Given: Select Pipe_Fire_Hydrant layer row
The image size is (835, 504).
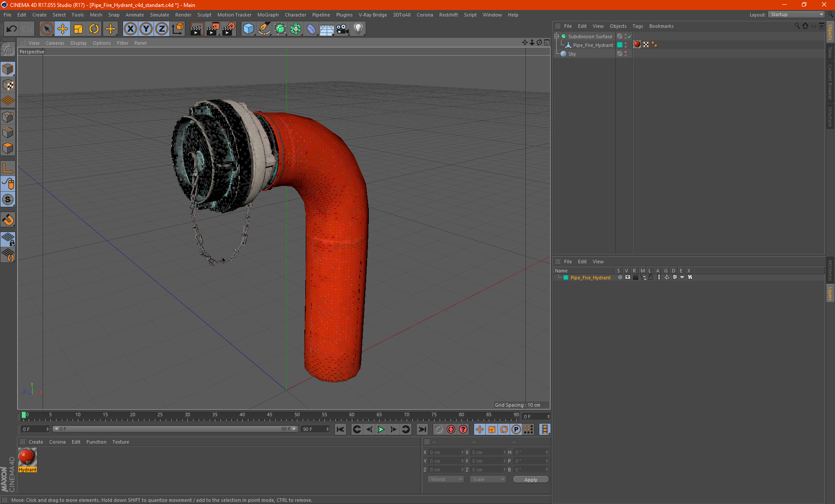Looking at the screenshot, I should 590,278.
